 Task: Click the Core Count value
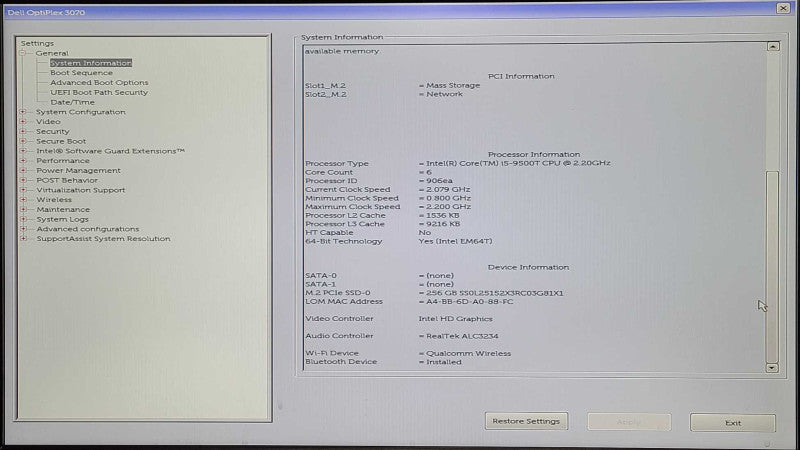pos(429,172)
